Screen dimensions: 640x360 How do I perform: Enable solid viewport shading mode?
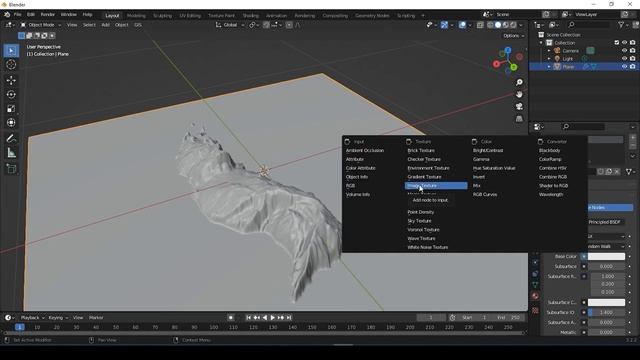point(498,25)
